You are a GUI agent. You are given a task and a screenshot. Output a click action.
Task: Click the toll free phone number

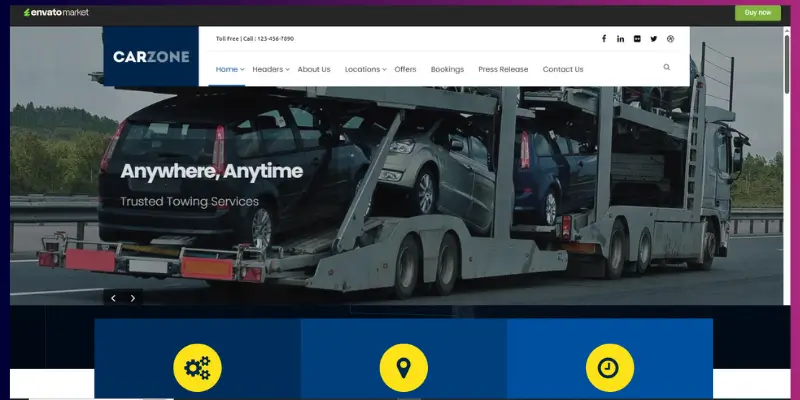pos(276,39)
